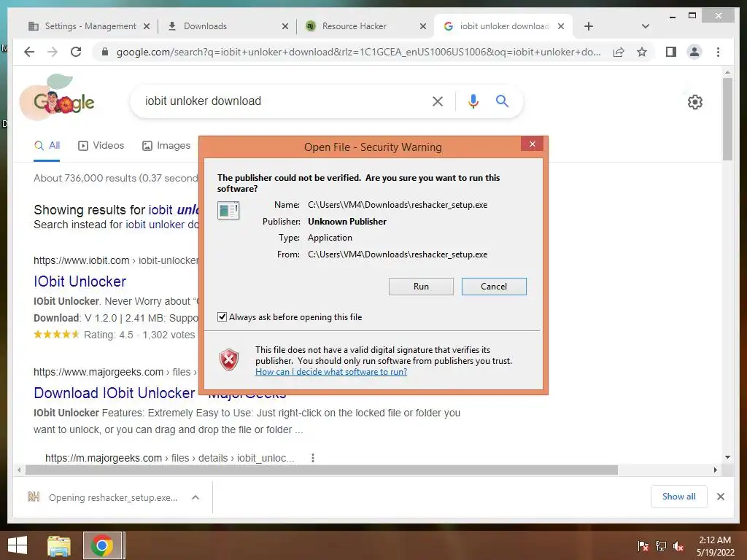
Task: Click the vertical page scrollbar thumb
Action: point(727,119)
